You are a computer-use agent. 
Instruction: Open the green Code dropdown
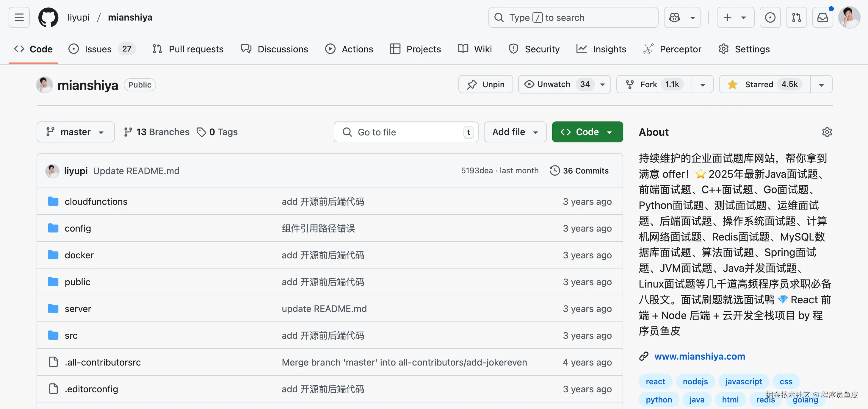(x=587, y=132)
